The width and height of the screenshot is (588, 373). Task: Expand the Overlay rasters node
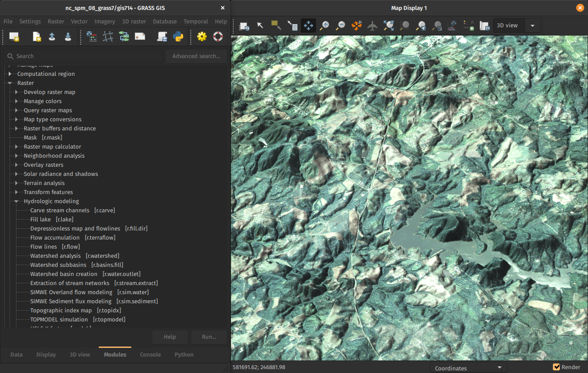tap(16, 165)
